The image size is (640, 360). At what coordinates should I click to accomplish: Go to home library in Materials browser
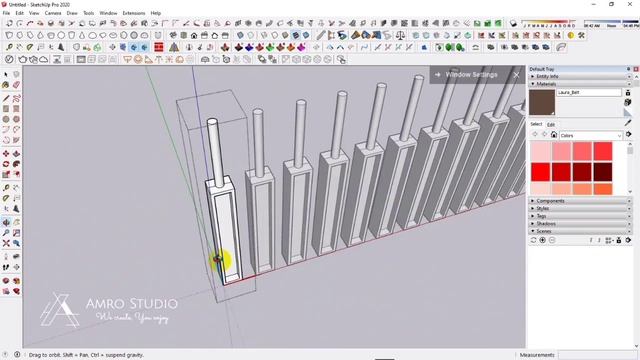pyautogui.click(x=554, y=135)
